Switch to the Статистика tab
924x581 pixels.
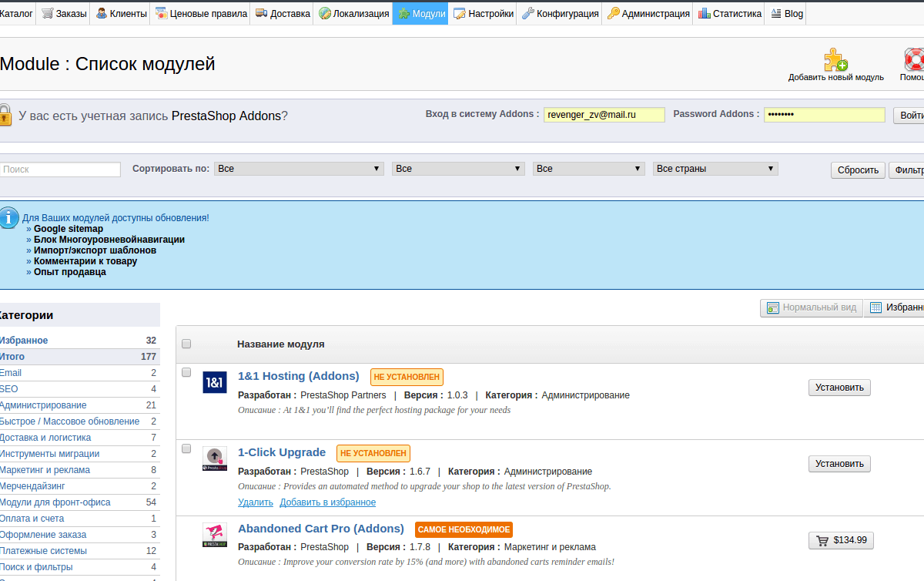(x=729, y=13)
